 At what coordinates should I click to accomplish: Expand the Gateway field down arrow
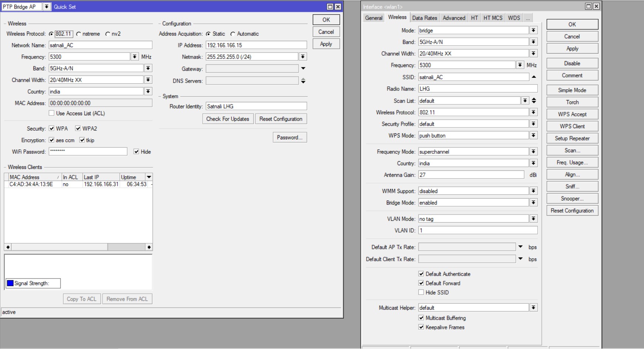[x=303, y=69]
